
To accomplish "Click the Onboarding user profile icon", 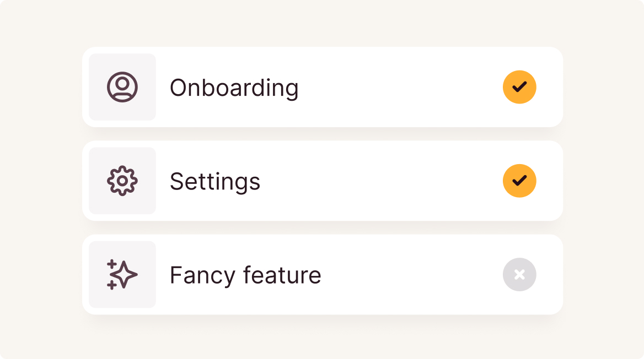I will [122, 87].
